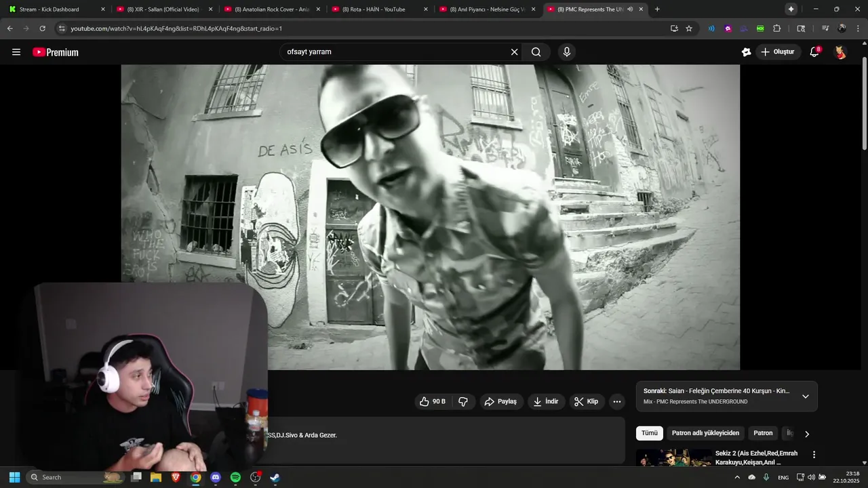Open options for the Sekiz 2 video

coord(814,455)
